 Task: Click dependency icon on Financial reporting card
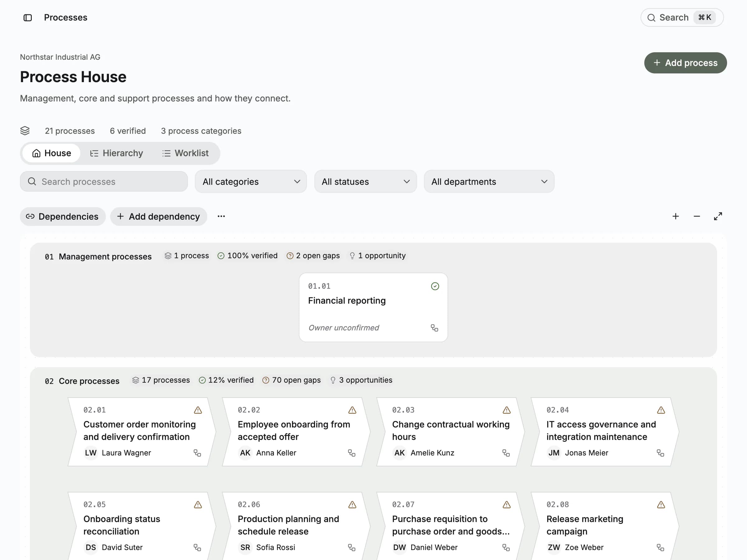434,328
